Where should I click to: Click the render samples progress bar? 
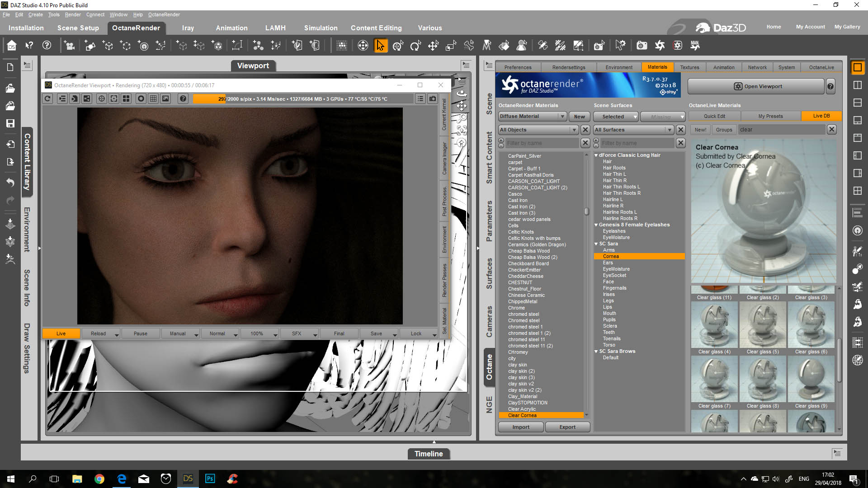pyautogui.click(x=303, y=99)
